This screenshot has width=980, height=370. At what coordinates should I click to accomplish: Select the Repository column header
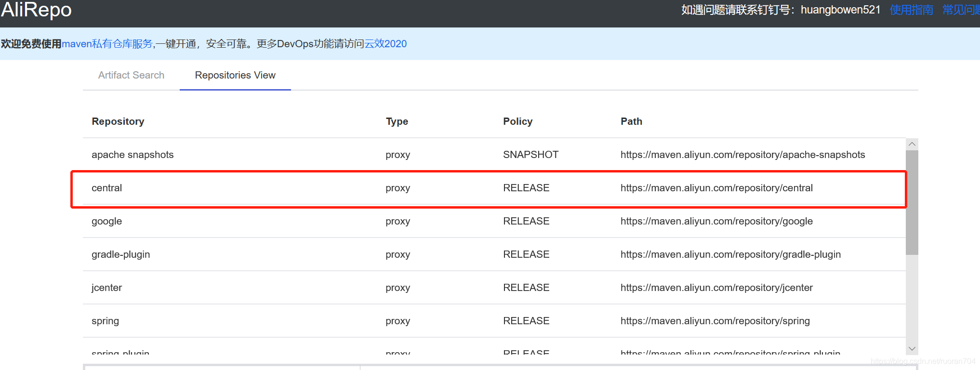coord(118,121)
